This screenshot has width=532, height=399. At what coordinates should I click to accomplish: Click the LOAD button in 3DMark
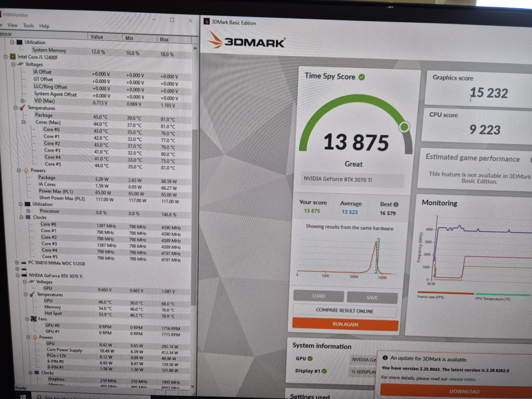(318, 296)
